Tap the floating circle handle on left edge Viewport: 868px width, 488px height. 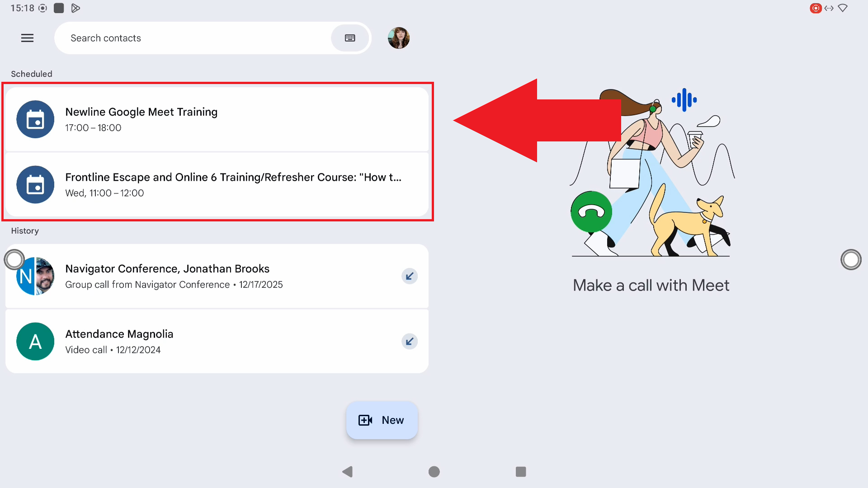point(14,259)
